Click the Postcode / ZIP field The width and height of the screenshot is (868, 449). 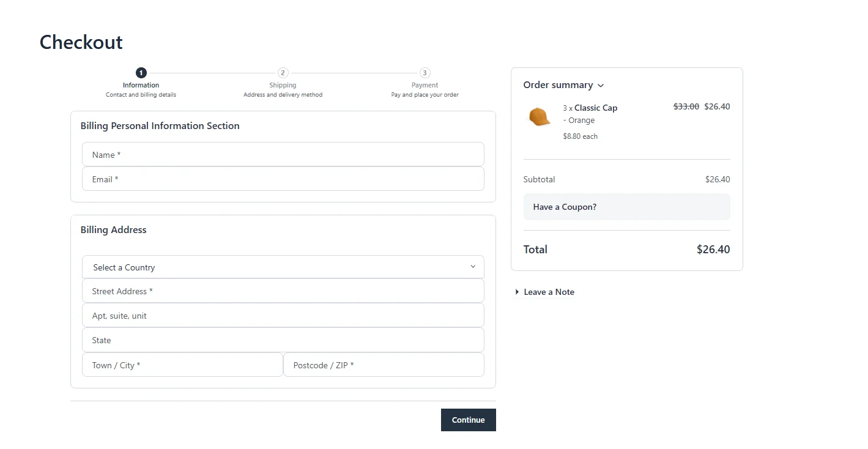384,365
